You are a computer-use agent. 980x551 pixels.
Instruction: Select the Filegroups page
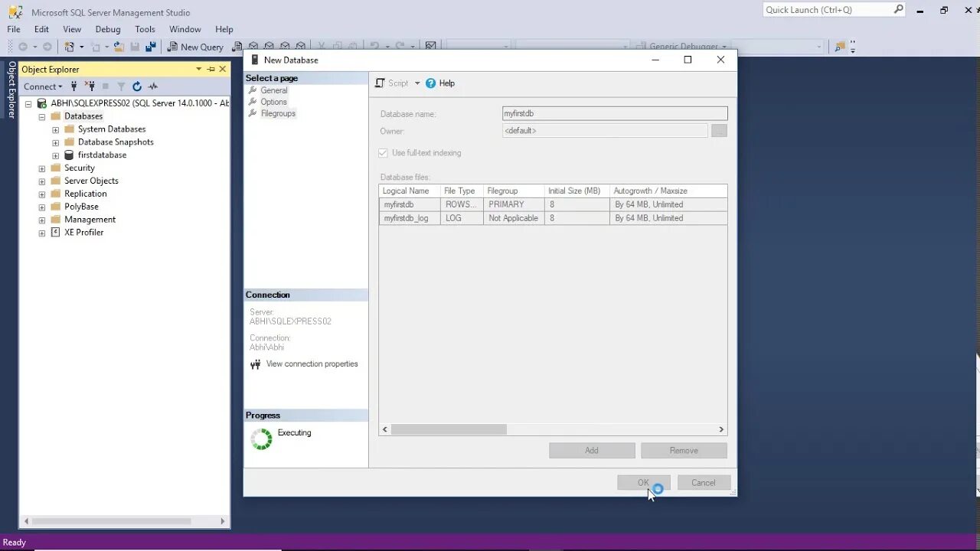tap(278, 113)
